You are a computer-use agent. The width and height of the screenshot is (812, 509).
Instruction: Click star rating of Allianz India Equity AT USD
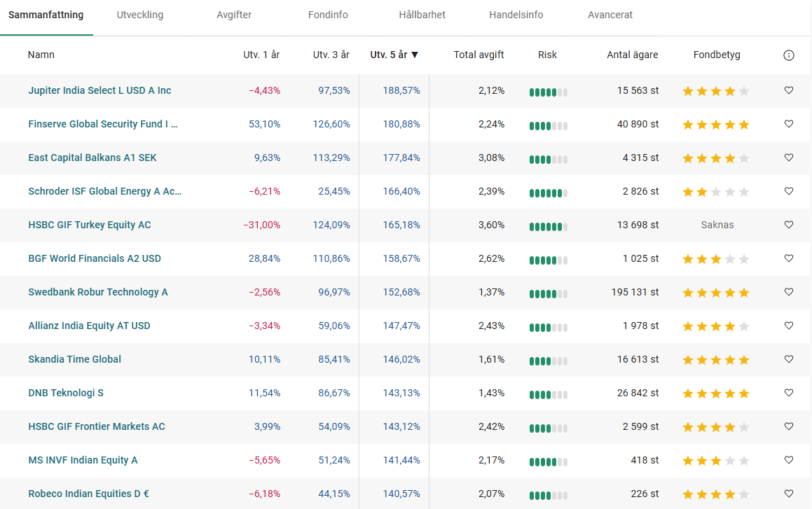coord(716,326)
